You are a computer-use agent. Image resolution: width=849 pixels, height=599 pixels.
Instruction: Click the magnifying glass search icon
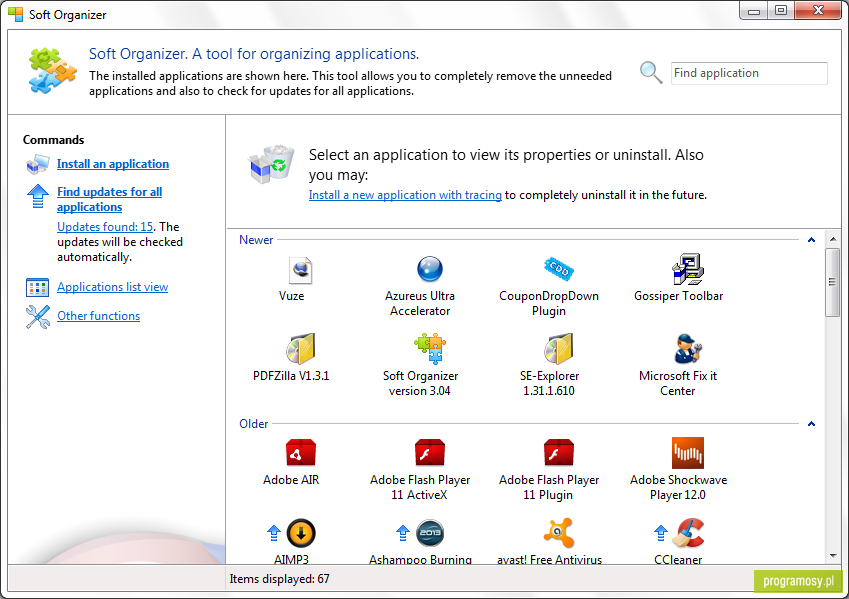[650, 73]
